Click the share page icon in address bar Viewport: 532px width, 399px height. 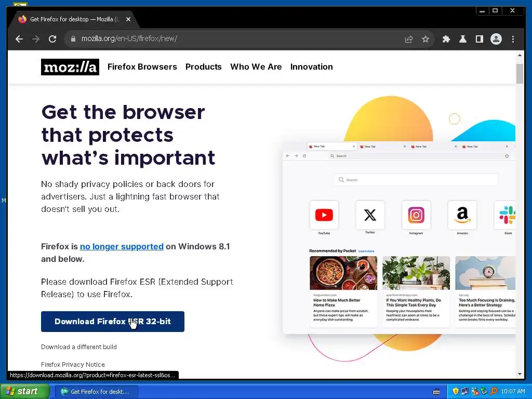pyautogui.click(x=409, y=39)
